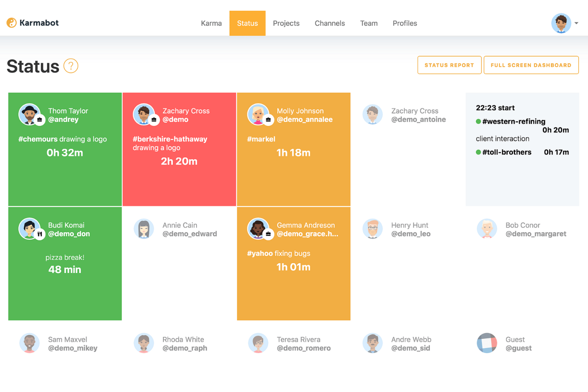This screenshot has height=392, width=588.
Task: Click the @demo_don handle
Action: click(x=69, y=234)
